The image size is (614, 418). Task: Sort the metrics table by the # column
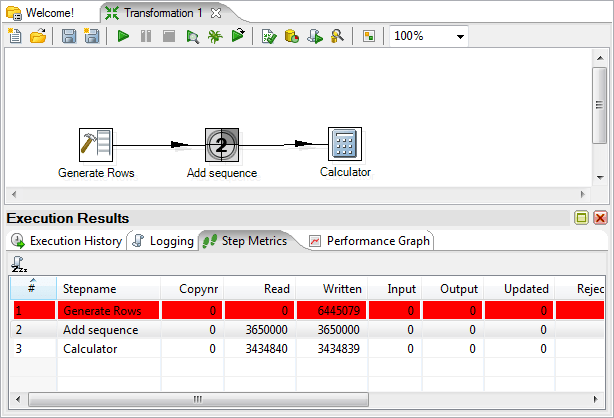(x=32, y=288)
